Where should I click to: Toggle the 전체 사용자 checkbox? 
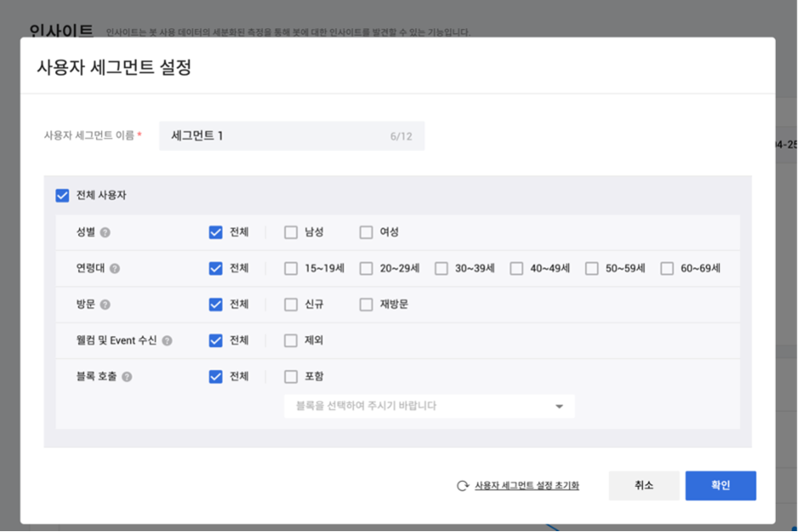62,195
